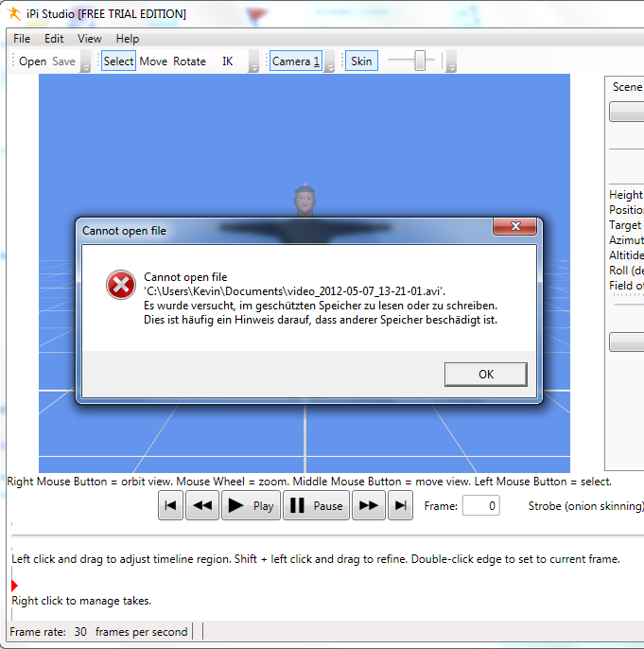Click the button below the Scene header
The image size is (644, 649).
coord(626,112)
